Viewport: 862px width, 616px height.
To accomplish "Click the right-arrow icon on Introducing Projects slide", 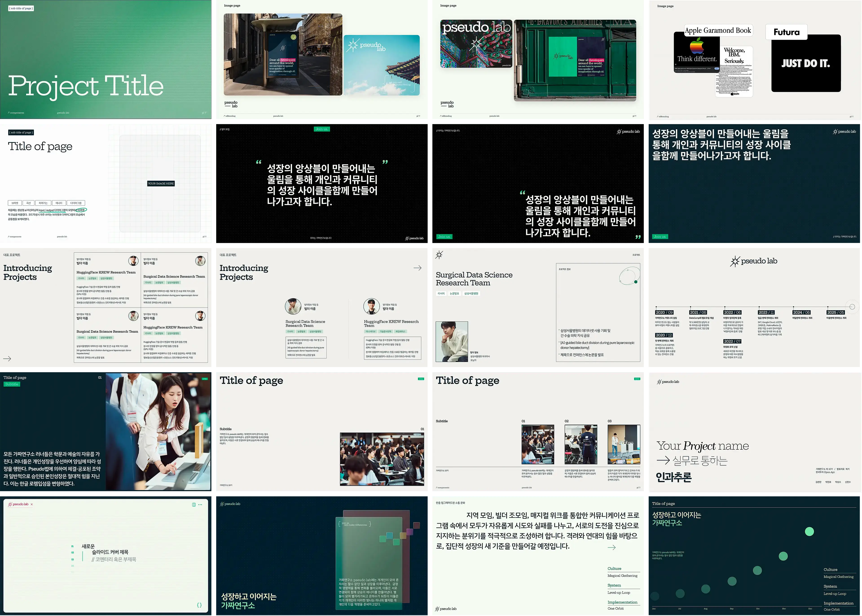I will tap(418, 268).
